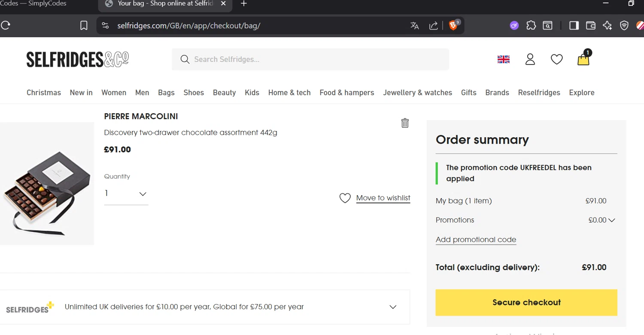
Task: Click the Order summary heading
Action: [x=482, y=140]
